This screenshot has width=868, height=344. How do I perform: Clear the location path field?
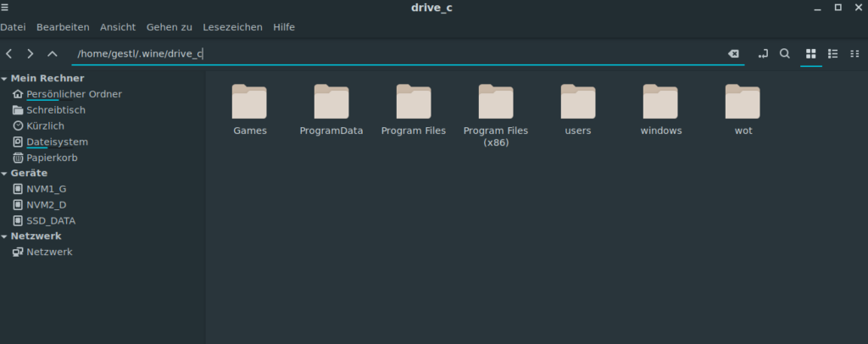(x=733, y=53)
